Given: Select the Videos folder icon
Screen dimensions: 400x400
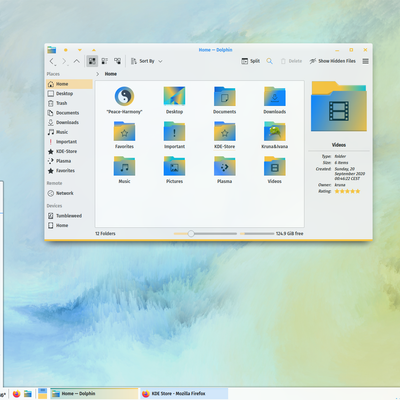Looking at the screenshot, I should click(275, 166).
